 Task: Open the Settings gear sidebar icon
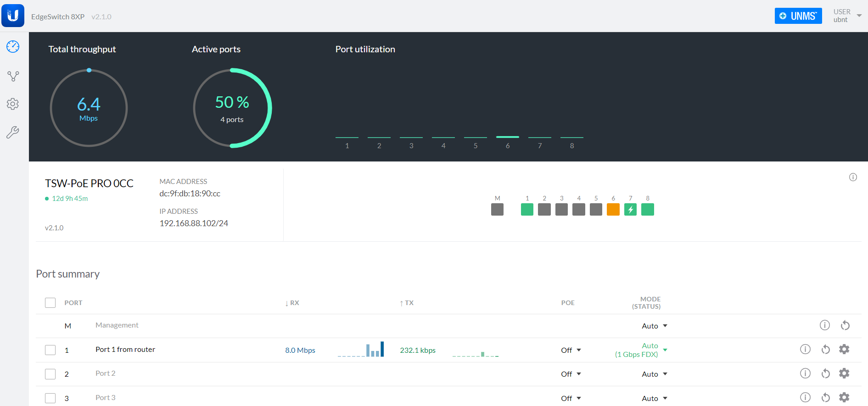(13, 104)
